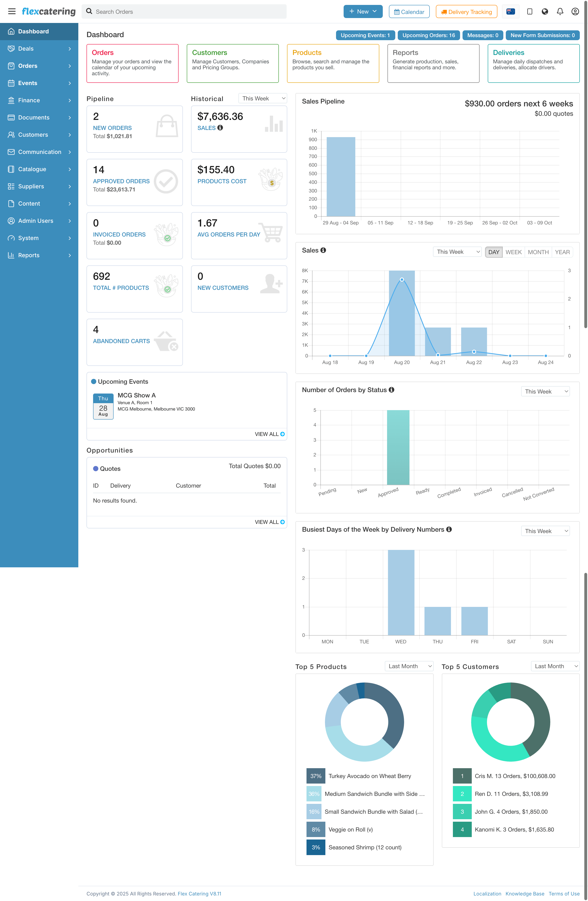Click info icon beside Orders by Status

point(392,390)
